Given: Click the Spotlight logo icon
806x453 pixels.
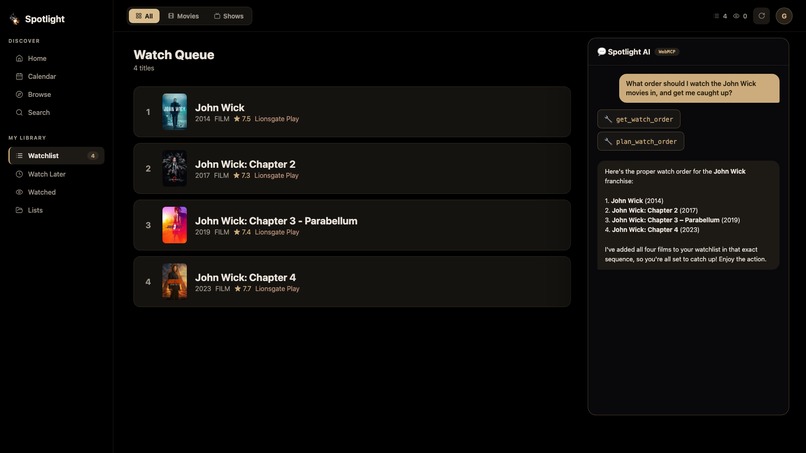Looking at the screenshot, I should (14, 19).
